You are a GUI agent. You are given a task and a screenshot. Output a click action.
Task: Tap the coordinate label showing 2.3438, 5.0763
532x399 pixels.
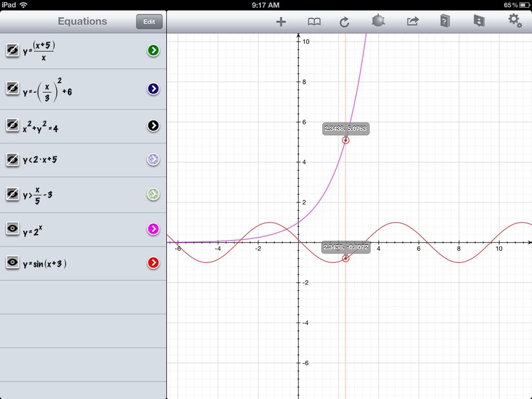point(345,128)
